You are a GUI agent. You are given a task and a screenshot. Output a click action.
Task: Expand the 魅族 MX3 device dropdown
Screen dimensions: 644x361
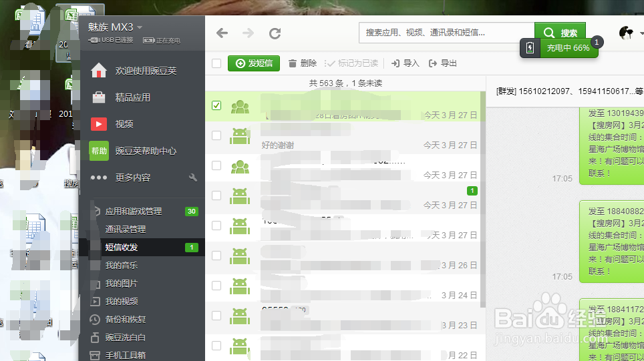coord(140,27)
